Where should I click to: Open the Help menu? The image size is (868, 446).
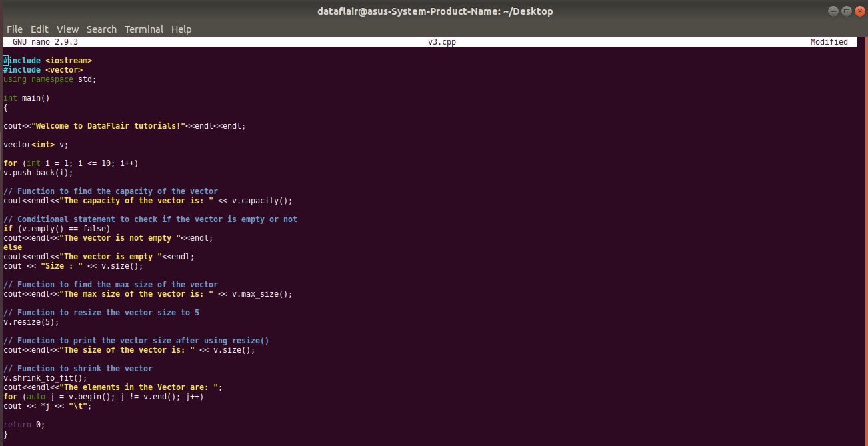[181, 29]
